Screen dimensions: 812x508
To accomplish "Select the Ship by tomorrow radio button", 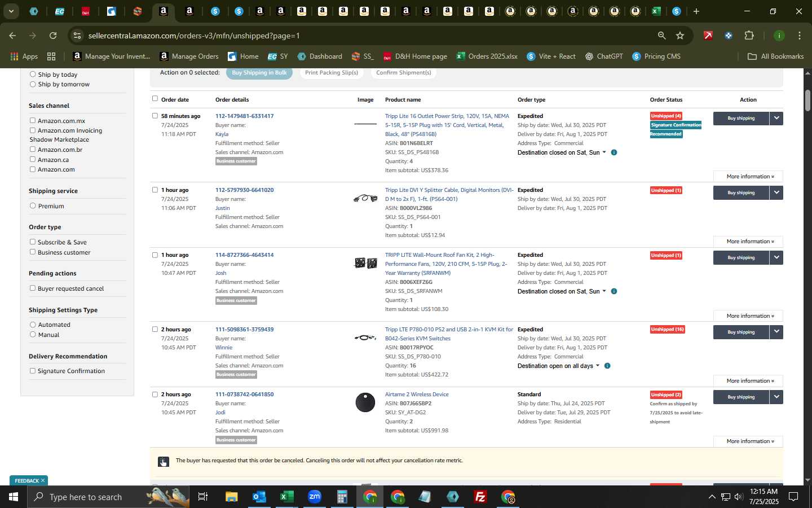I will point(33,84).
